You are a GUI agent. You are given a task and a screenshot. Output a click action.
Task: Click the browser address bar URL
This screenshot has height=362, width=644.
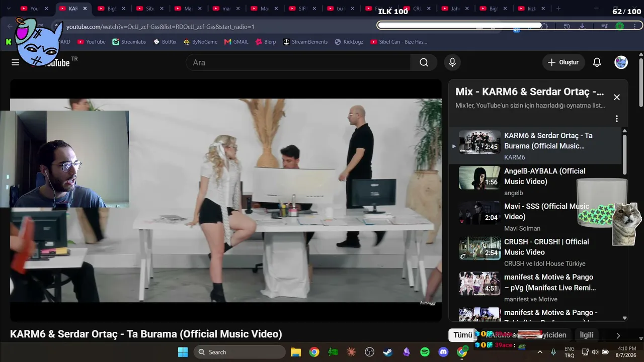coord(160,27)
